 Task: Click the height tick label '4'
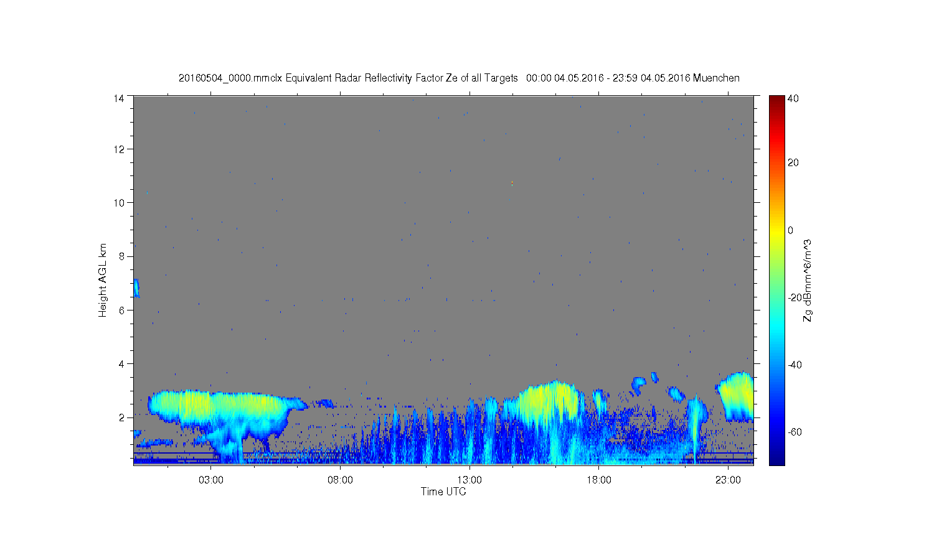click(122, 363)
